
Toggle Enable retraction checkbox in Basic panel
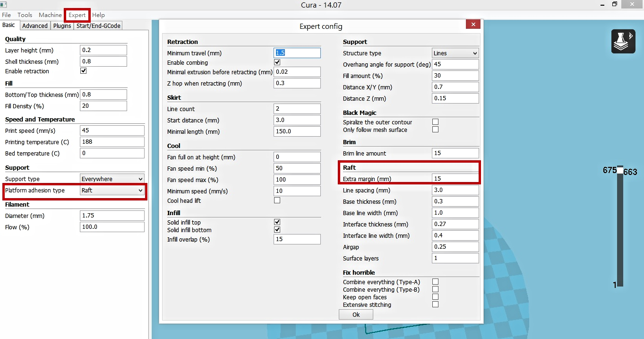click(x=84, y=71)
